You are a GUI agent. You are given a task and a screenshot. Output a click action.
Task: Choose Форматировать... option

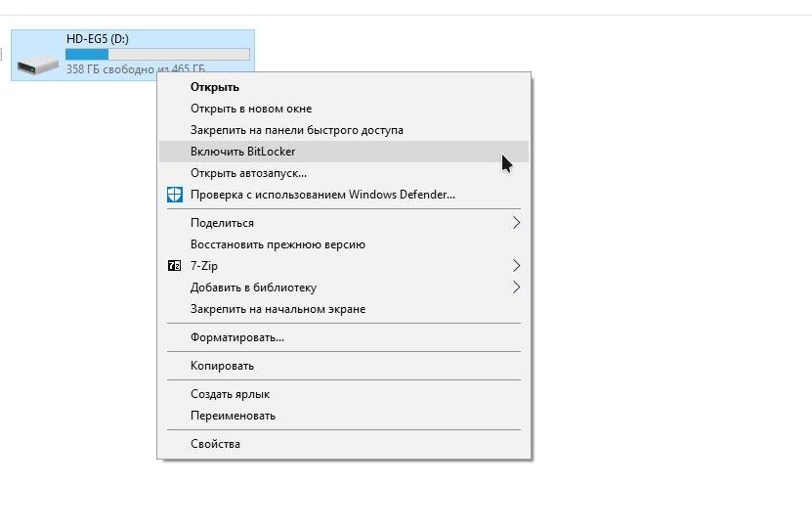344,337
